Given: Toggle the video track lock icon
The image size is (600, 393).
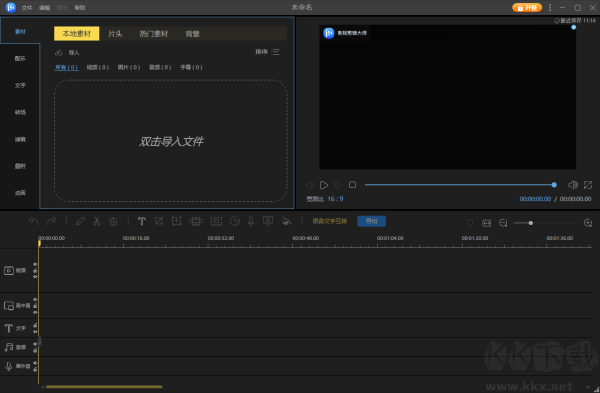Looking at the screenshot, I should [x=35, y=271].
